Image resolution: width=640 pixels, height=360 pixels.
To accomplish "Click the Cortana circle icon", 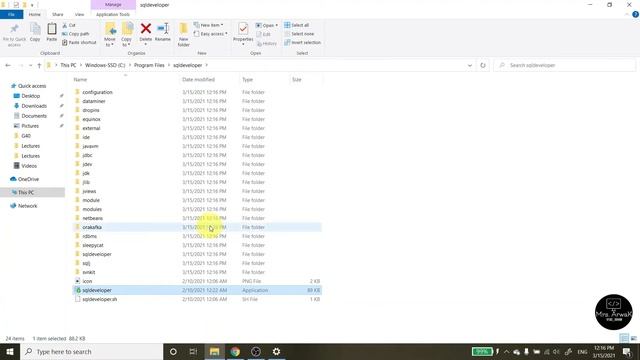I will point(173,351).
